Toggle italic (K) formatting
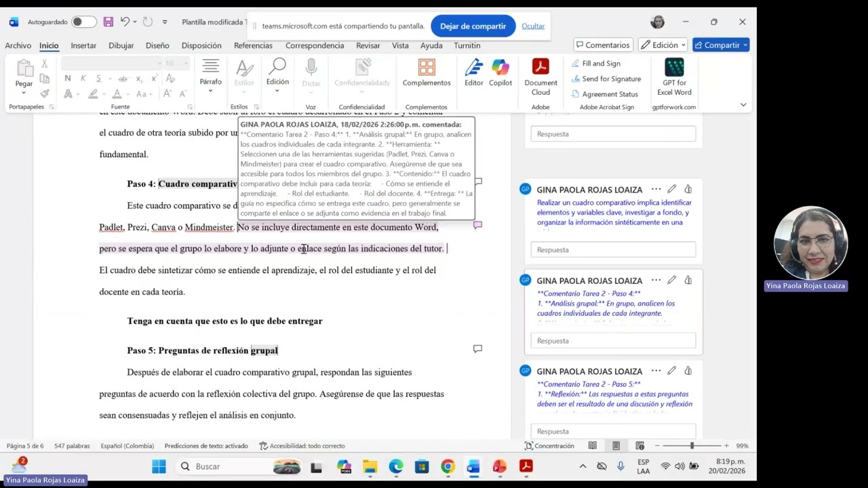 click(x=83, y=79)
